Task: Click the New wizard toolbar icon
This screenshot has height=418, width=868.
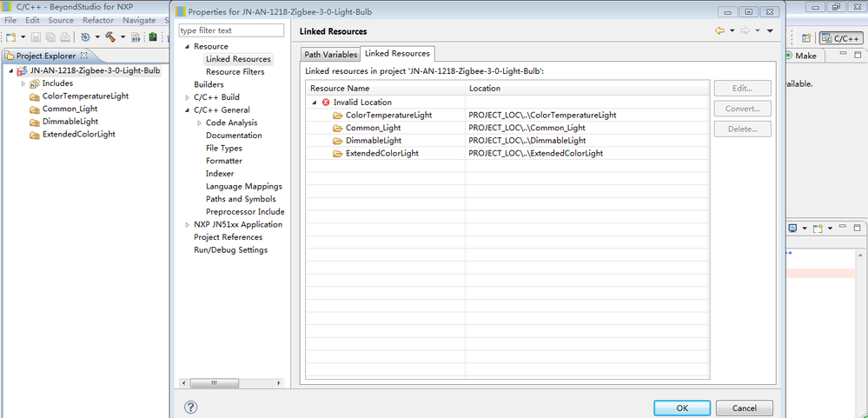Action: pos(10,37)
